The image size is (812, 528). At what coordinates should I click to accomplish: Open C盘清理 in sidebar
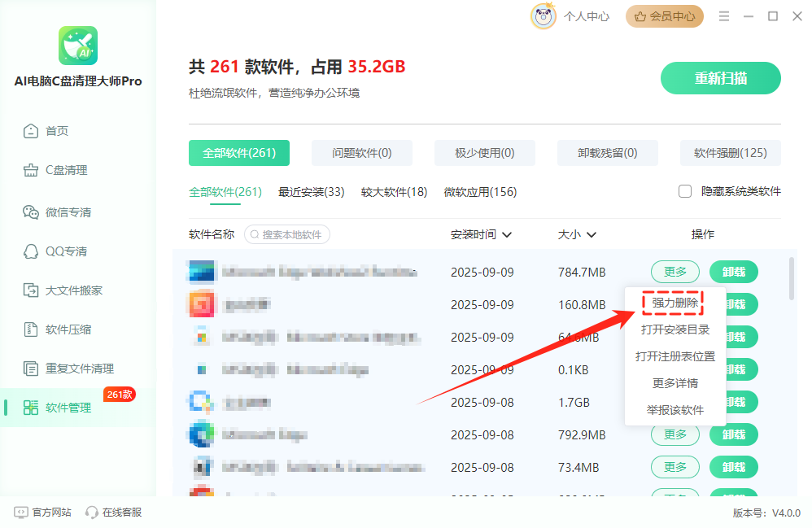[x=55, y=170]
